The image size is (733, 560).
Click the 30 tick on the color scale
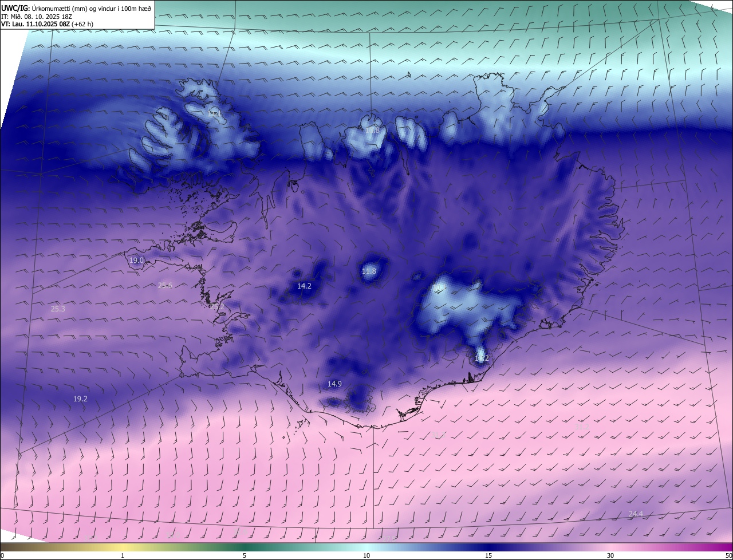[x=610, y=555]
